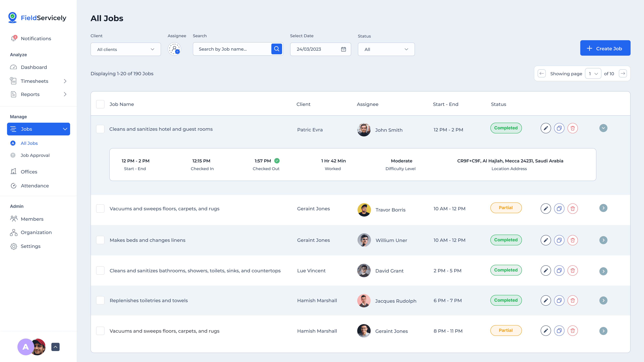Viewport: 644px width, 362px height.
Task: Delete the Willium Uner job
Action: (x=573, y=240)
